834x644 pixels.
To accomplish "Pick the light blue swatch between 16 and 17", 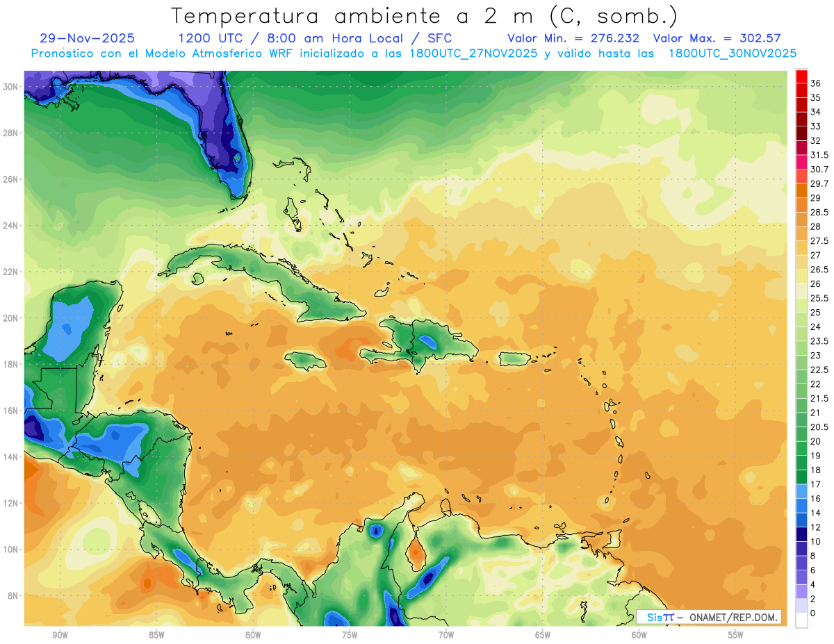I will tap(801, 491).
